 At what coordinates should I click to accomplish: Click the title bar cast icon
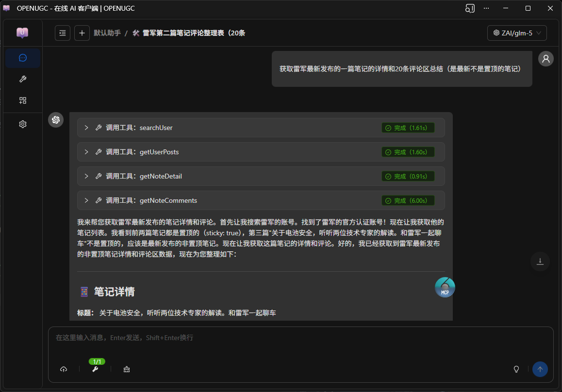pyautogui.click(x=469, y=8)
